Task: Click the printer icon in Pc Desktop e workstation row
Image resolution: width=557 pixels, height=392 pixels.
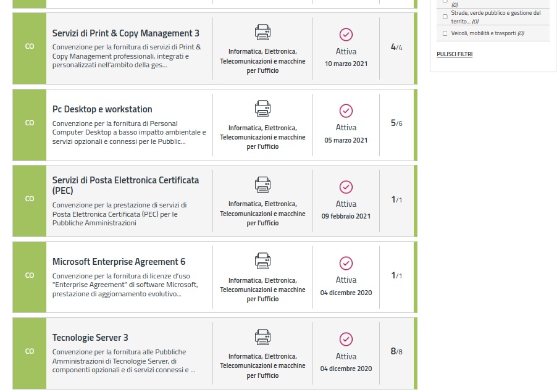Action: pyautogui.click(x=262, y=109)
